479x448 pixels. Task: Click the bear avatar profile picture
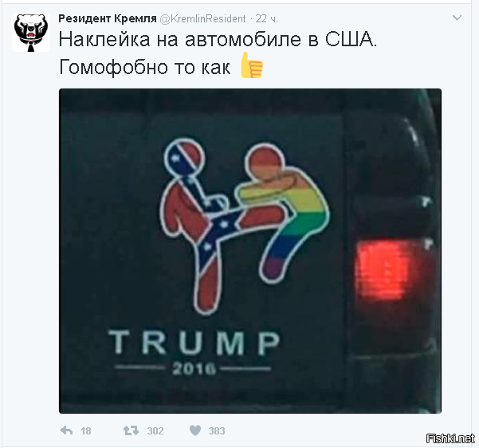tap(31, 33)
